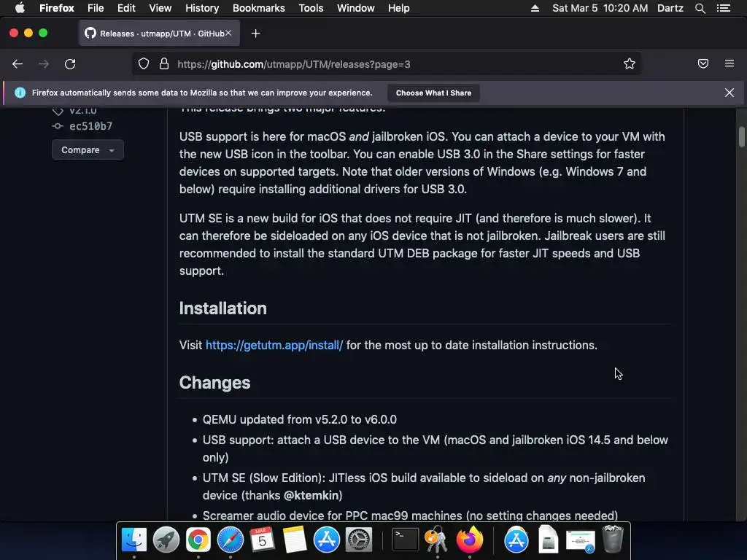Open the History menu
Viewport: 747px width, 560px height.
(202, 8)
